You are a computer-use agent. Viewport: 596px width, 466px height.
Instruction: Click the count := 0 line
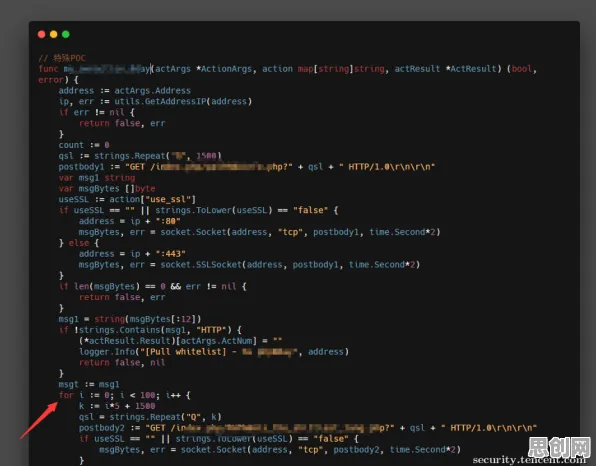pos(84,145)
